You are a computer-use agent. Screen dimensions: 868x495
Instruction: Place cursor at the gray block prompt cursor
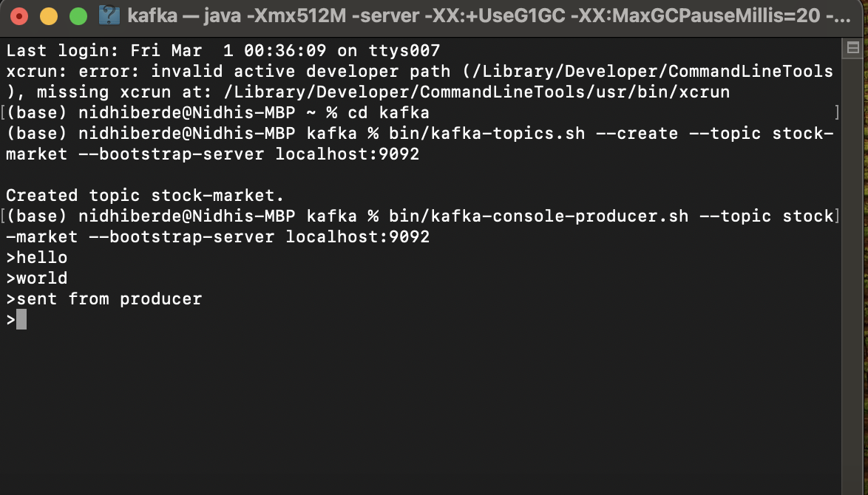(21, 320)
